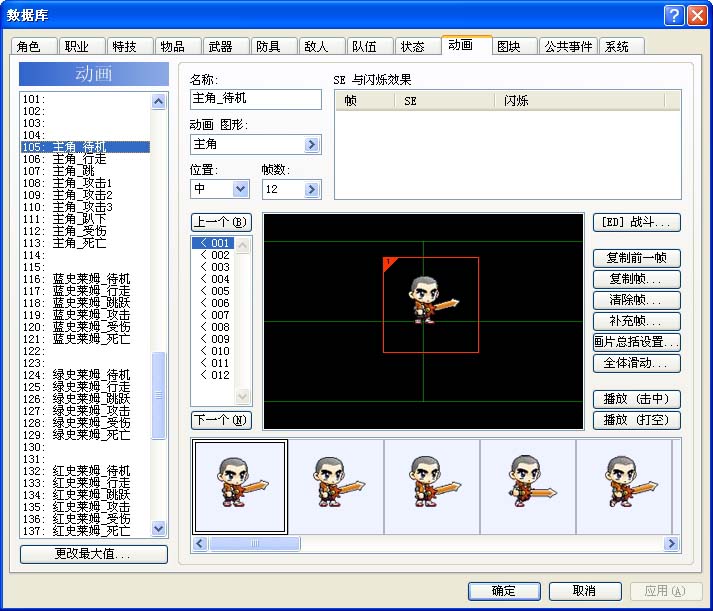The height and width of the screenshot is (611, 713).
Task: Select frame 012 in frame list
Action: (213, 375)
